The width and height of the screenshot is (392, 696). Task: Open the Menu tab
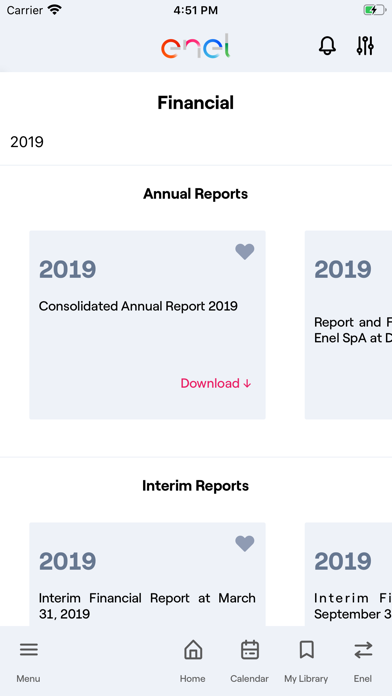28,660
